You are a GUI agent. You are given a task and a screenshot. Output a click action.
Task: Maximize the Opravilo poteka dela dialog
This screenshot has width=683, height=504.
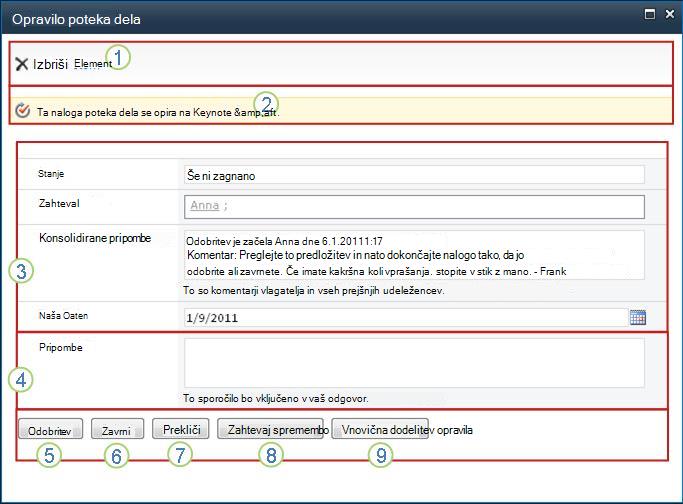pos(649,14)
